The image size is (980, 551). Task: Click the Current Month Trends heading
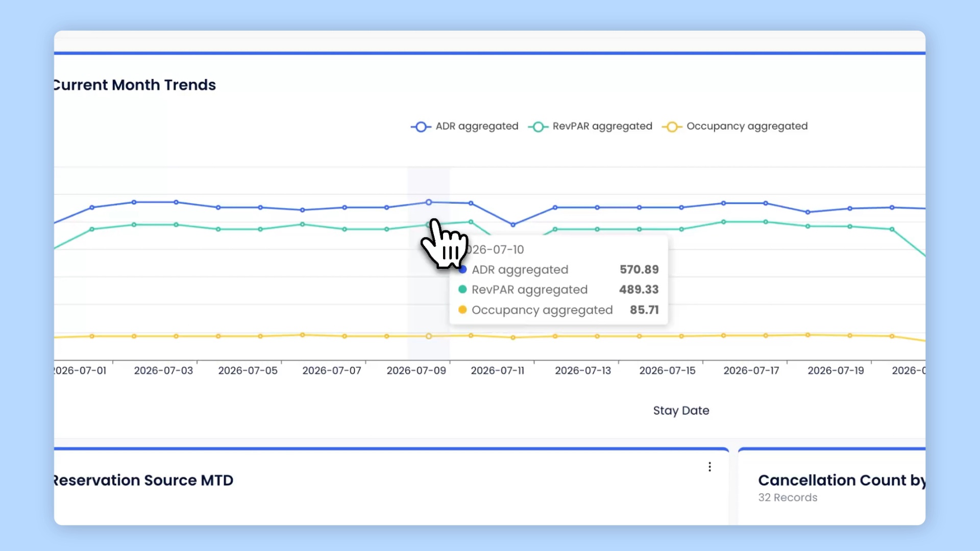click(135, 85)
